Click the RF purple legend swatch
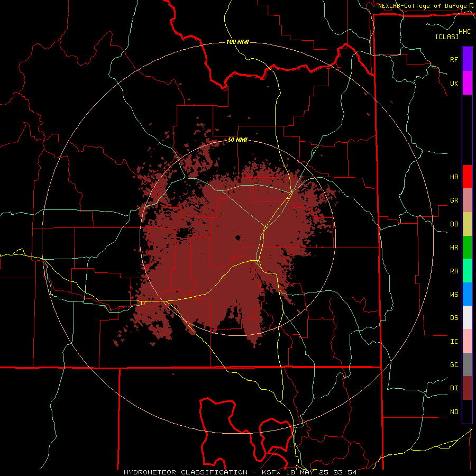 coord(467,59)
